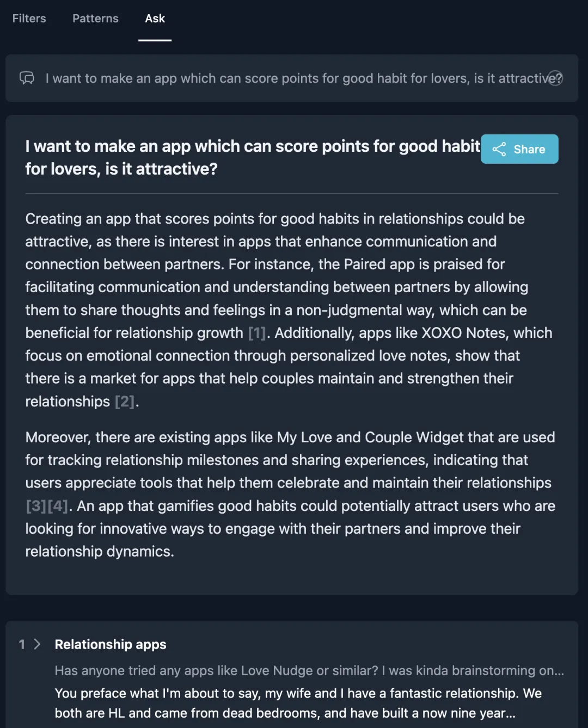Viewport: 588px width, 728px height.
Task: Click the paragraph starting with Moreover
Action: click(290, 494)
